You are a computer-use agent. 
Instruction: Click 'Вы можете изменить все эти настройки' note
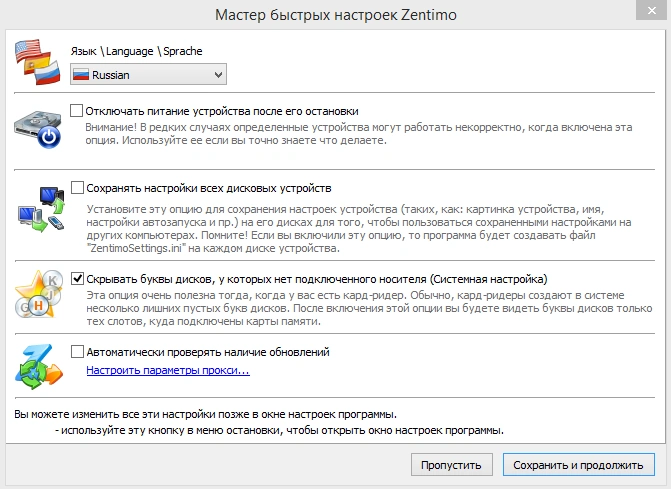point(205,414)
